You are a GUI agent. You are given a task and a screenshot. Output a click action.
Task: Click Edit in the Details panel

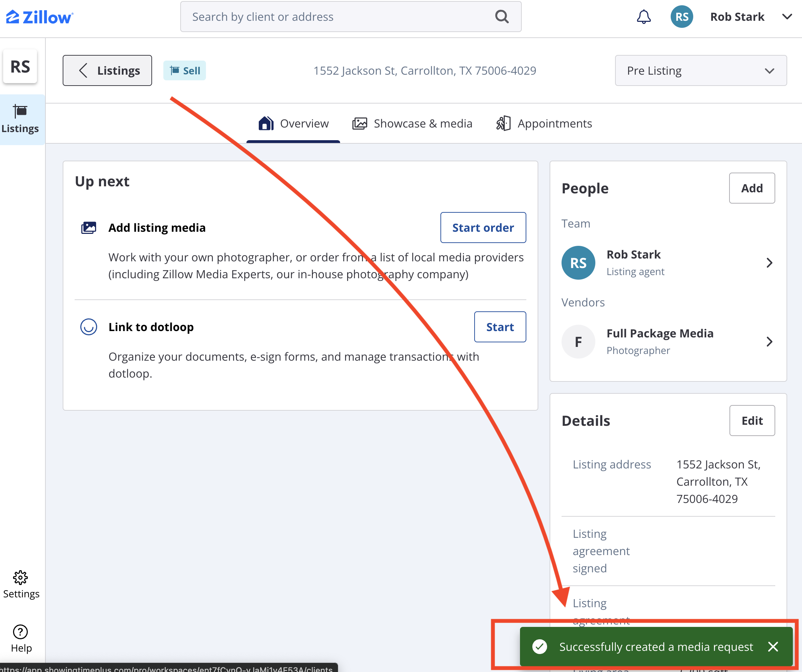coord(752,421)
